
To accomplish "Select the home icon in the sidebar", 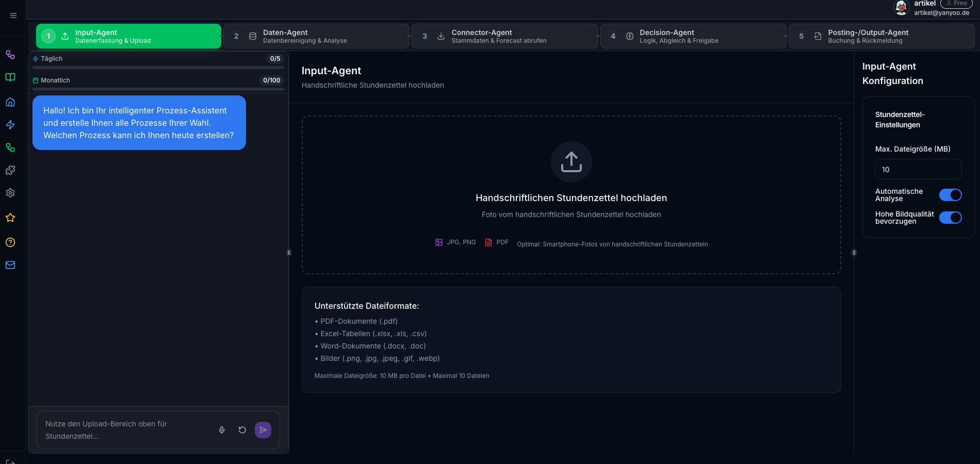I will click(10, 102).
